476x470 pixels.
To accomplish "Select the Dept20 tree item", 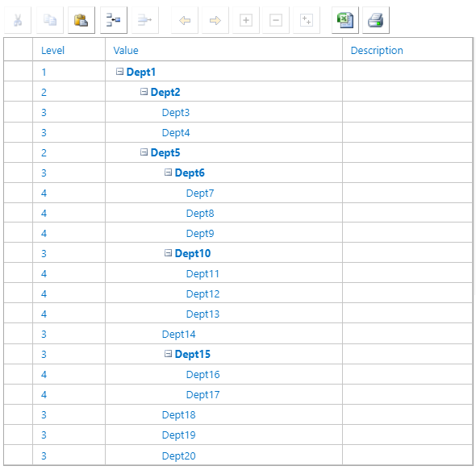I will pos(178,455).
